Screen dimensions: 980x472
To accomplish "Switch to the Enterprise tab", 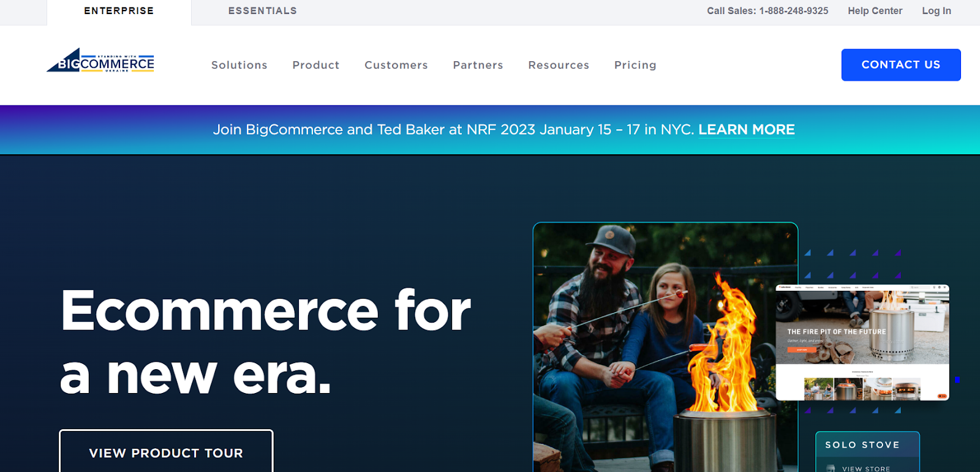I will tap(119, 11).
